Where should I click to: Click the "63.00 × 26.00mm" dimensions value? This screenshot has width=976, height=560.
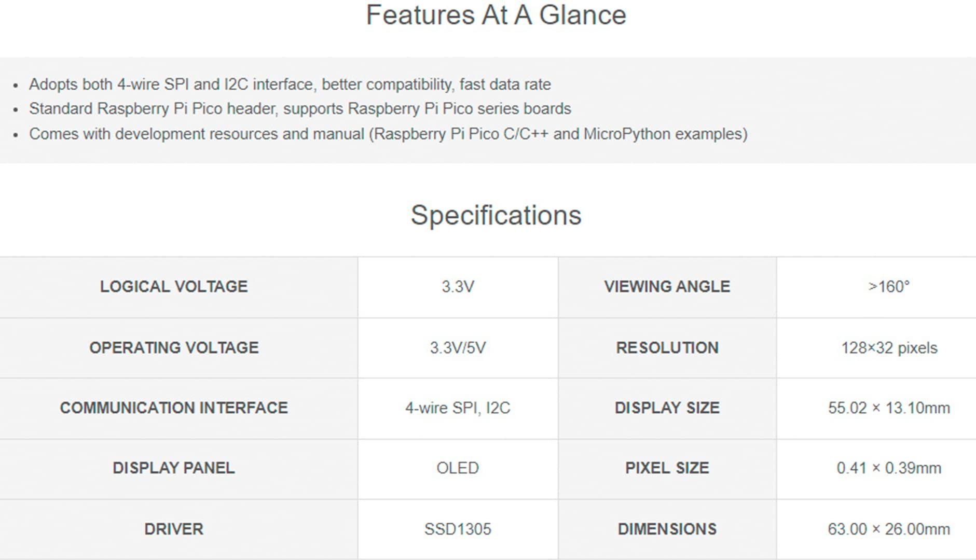(889, 529)
